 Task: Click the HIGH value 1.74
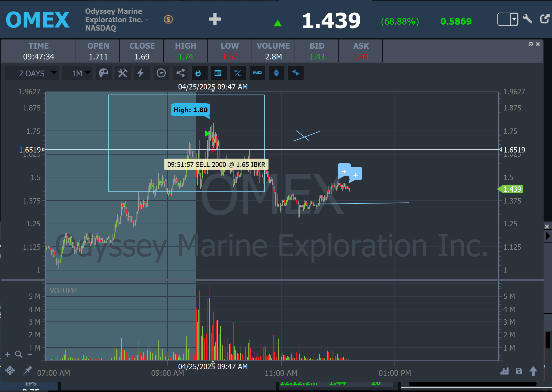point(186,57)
